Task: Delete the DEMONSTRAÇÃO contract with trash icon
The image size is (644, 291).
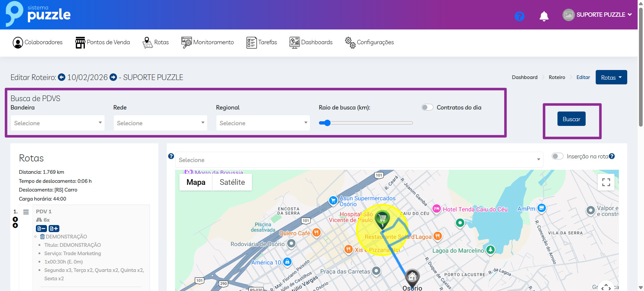Action: (42, 237)
